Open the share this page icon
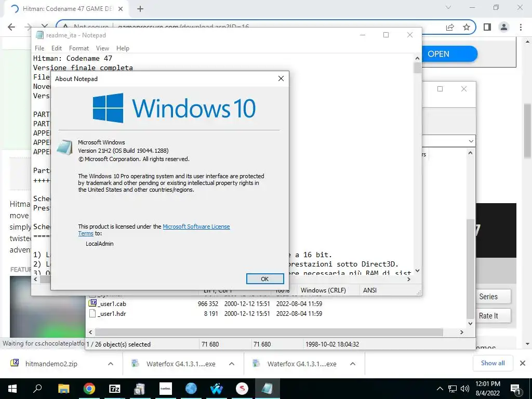The height and width of the screenshot is (399, 532). [450, 27]
